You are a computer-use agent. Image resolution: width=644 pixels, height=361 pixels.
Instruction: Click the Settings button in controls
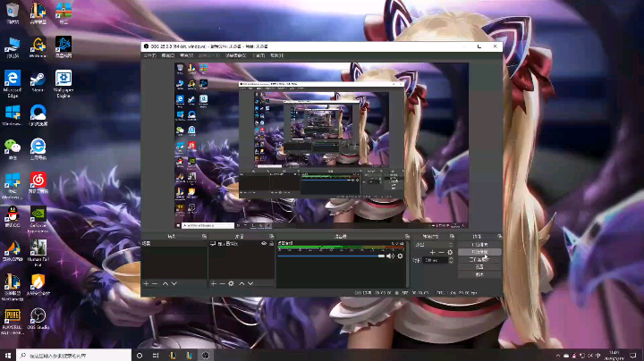[479, 266]
